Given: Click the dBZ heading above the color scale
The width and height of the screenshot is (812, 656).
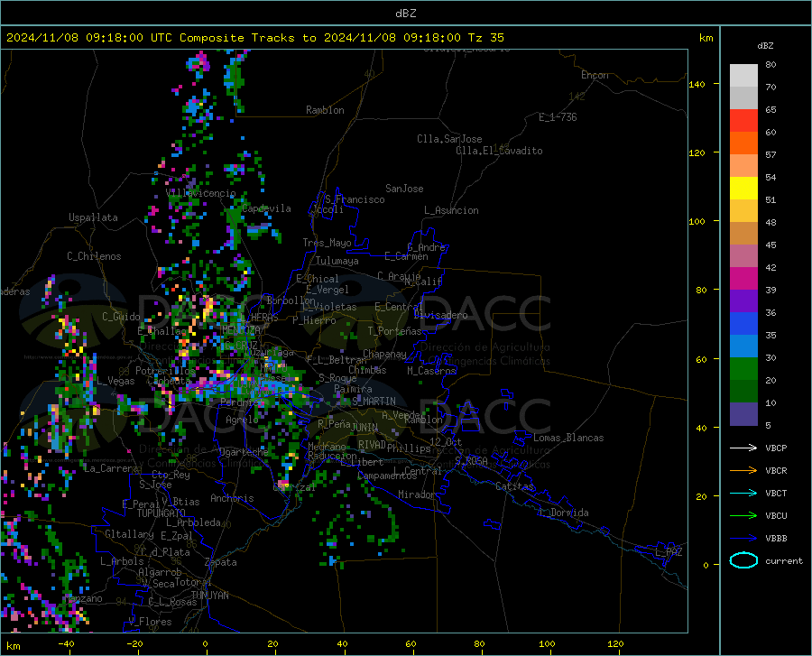Looking at the screenshot, I should pyautogui.click(x=765, y=45).
